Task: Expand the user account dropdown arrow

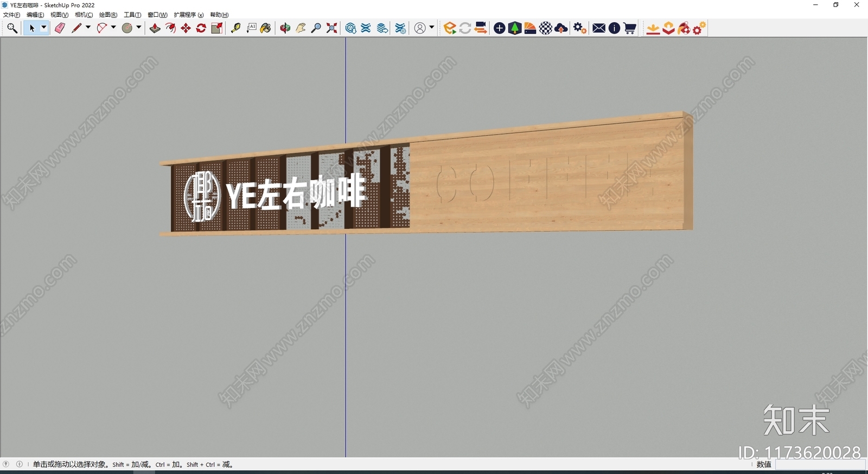Action: click(432, 28)
